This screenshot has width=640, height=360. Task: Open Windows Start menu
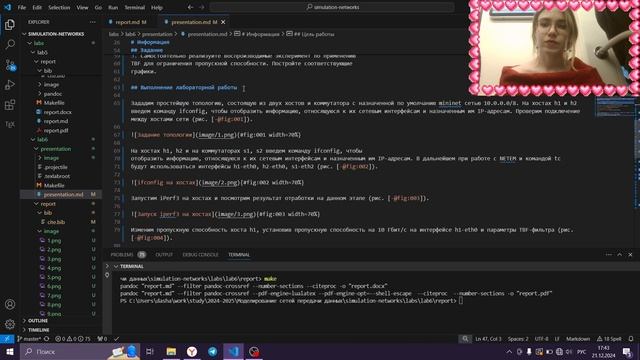point(10,351)
